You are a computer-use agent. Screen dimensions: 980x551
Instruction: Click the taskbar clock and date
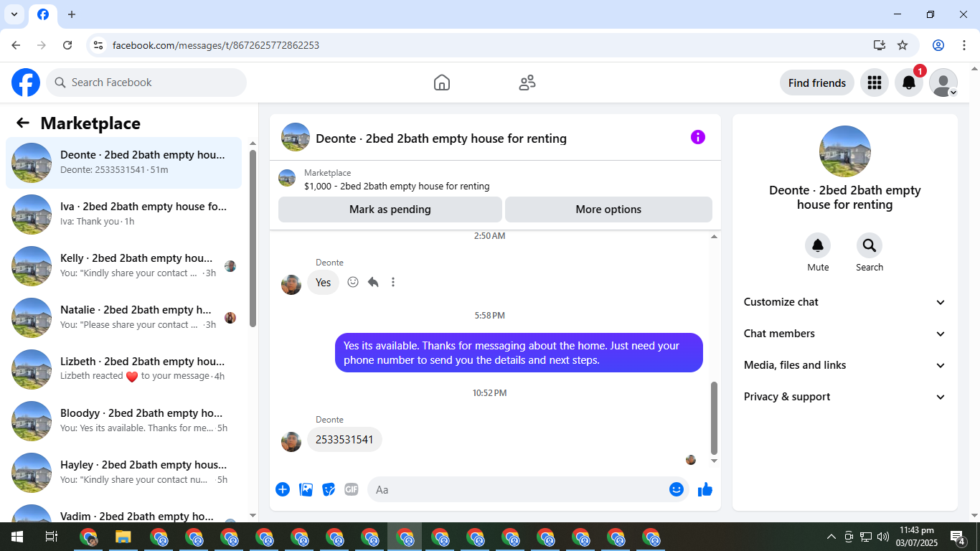tap(916, 537)
